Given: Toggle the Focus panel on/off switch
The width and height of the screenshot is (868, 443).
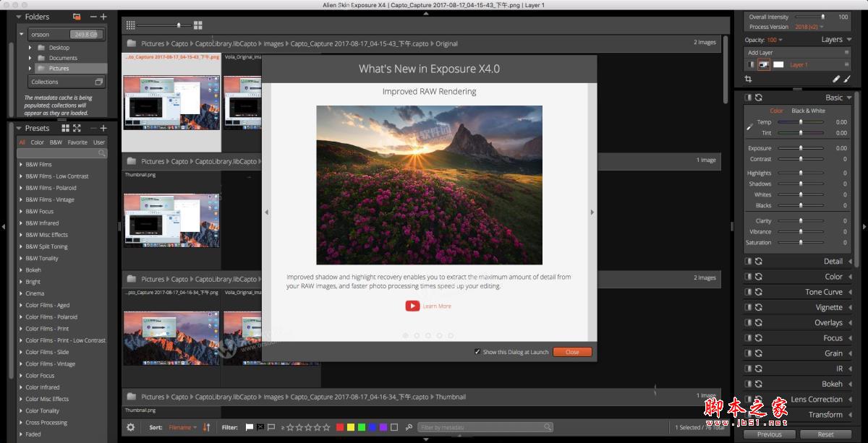Looking at the screenshot, I should tap(749, 337).
